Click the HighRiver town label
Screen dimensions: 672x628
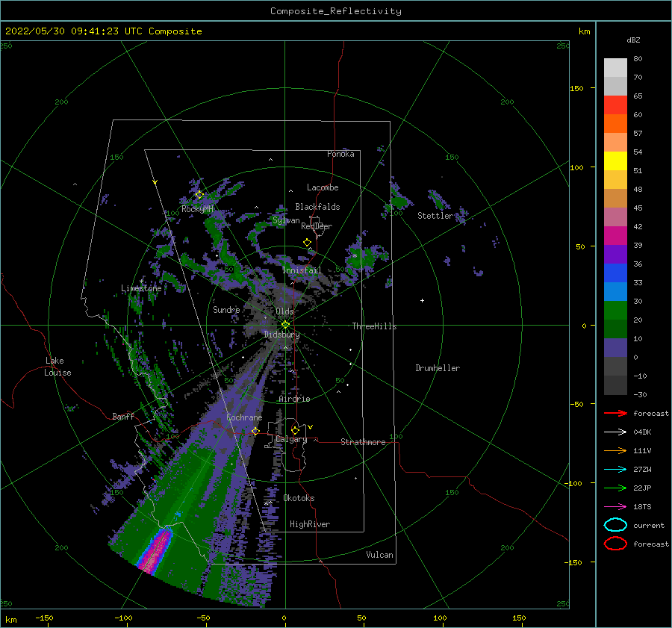[310, 524]
